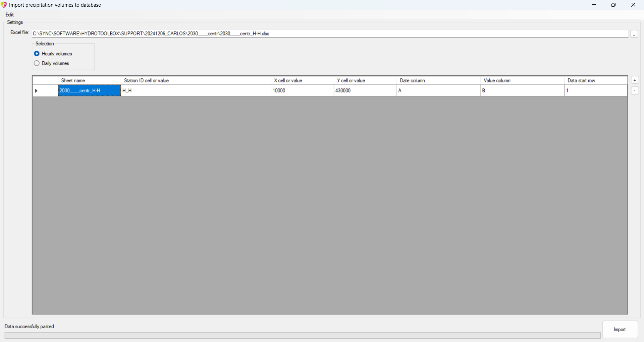This screenshot has width=644, height=342.
Task: Click the progress bar at the bottom
Action: [x=302, y=336]
